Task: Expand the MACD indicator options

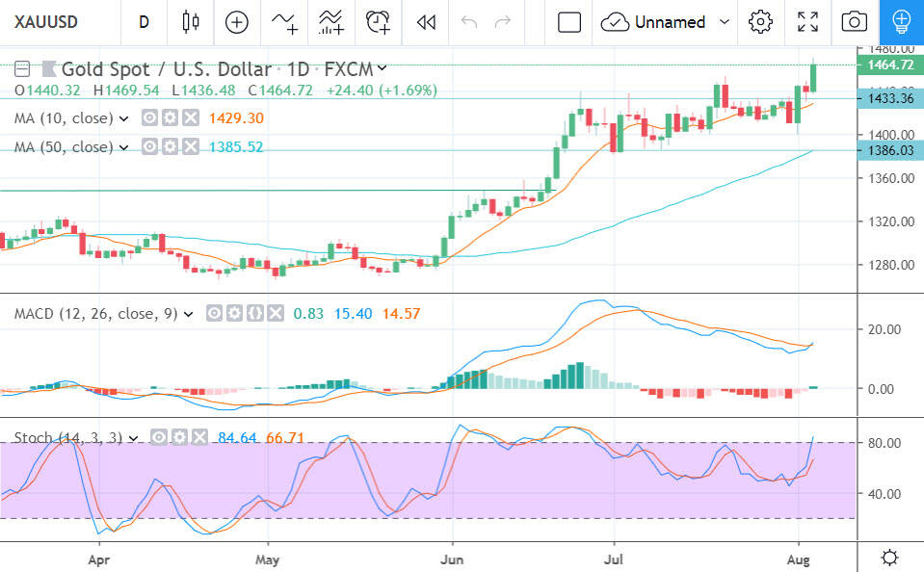Action: point(189,314)
